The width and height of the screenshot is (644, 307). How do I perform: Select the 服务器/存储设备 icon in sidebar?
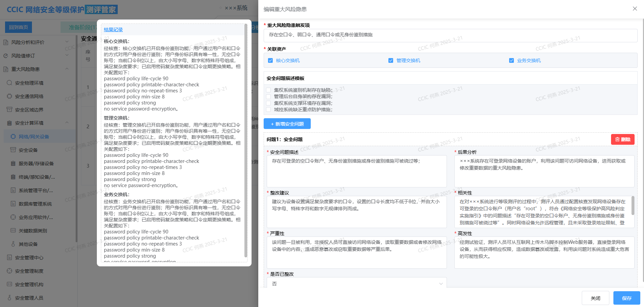pyautogui.click(x=13, y=164)
